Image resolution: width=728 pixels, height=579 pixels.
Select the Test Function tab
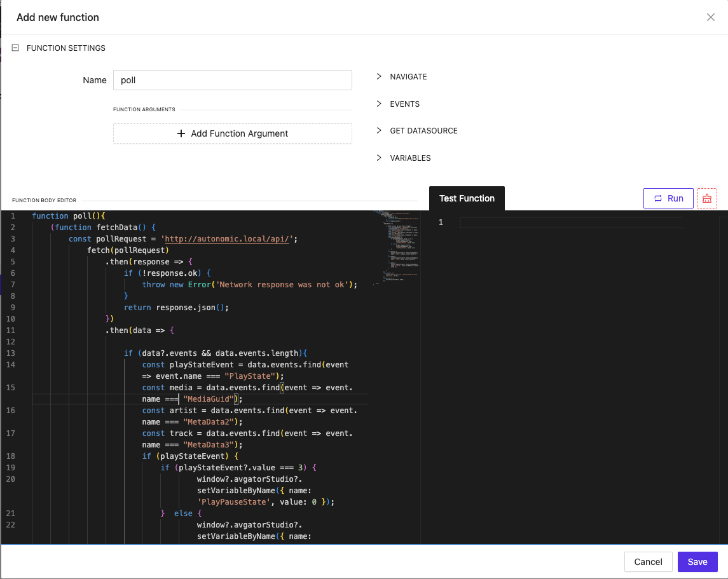(467, 198)
